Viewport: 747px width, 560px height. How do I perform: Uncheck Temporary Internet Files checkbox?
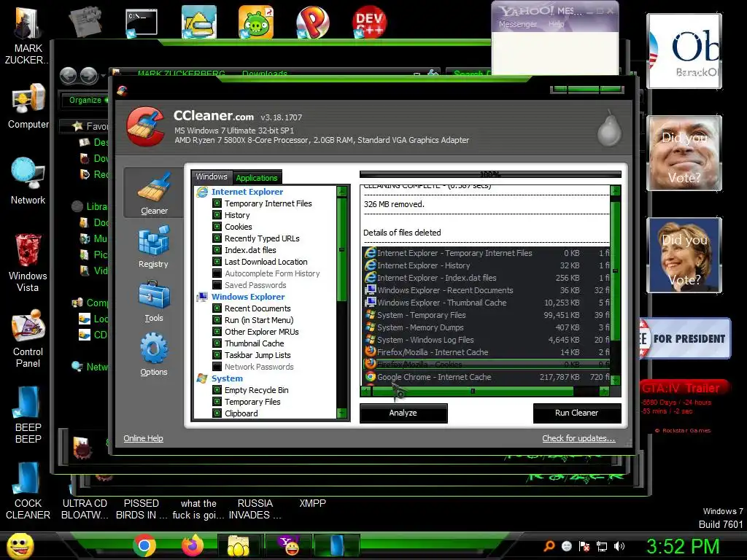click(217, 203)
